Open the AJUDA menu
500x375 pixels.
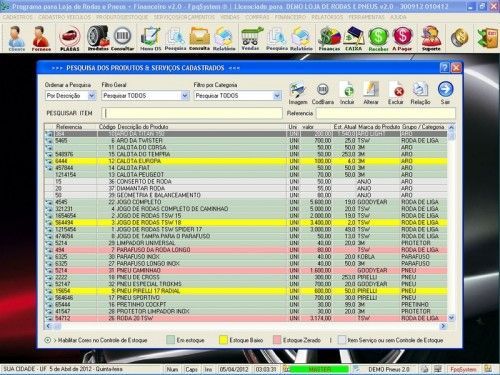point(398,17)
